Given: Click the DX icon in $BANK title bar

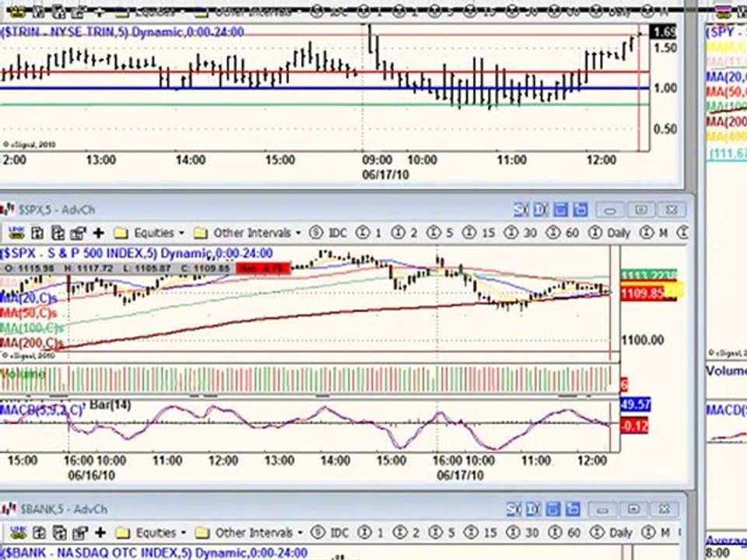Looking at the screenshot, I should coord(534,509).
